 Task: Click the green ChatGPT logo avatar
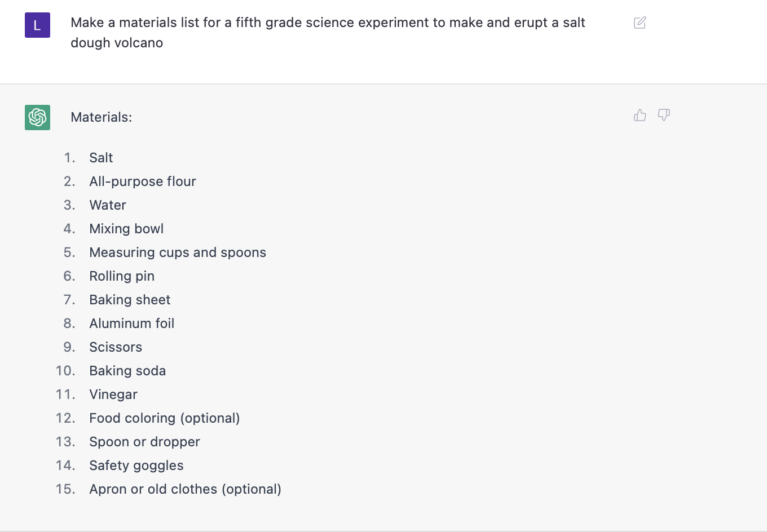[x=37, y=117]
